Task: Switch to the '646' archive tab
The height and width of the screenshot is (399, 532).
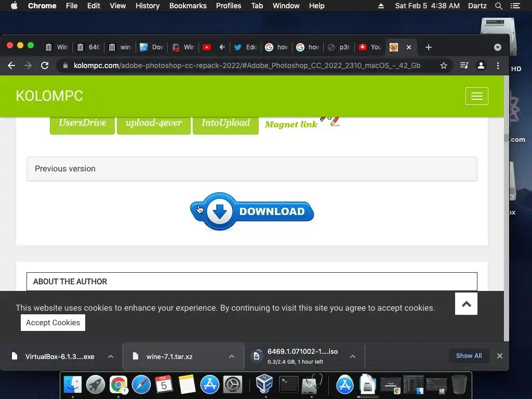Action: 88,47
